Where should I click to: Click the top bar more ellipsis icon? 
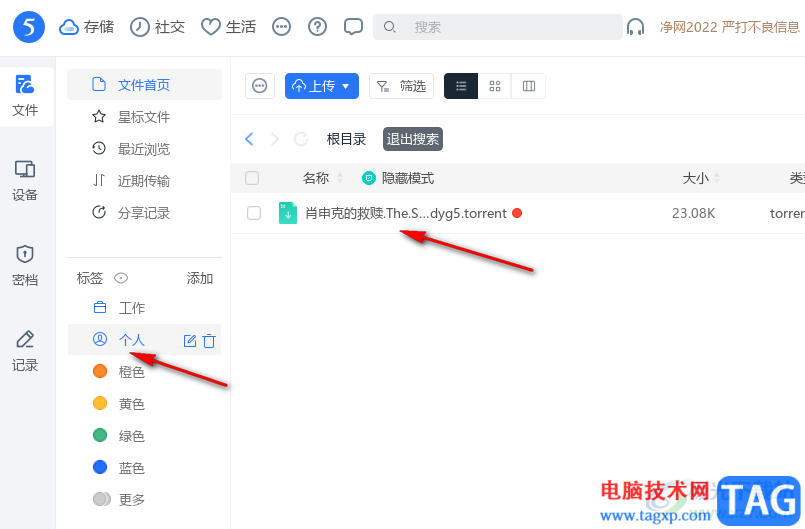click(281, 27)
